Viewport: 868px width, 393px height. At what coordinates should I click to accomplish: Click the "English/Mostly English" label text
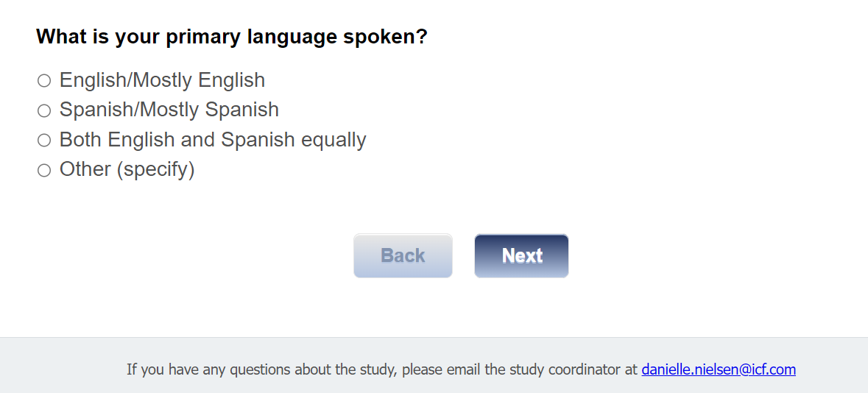pyautogui.click(x=162, y=80)
